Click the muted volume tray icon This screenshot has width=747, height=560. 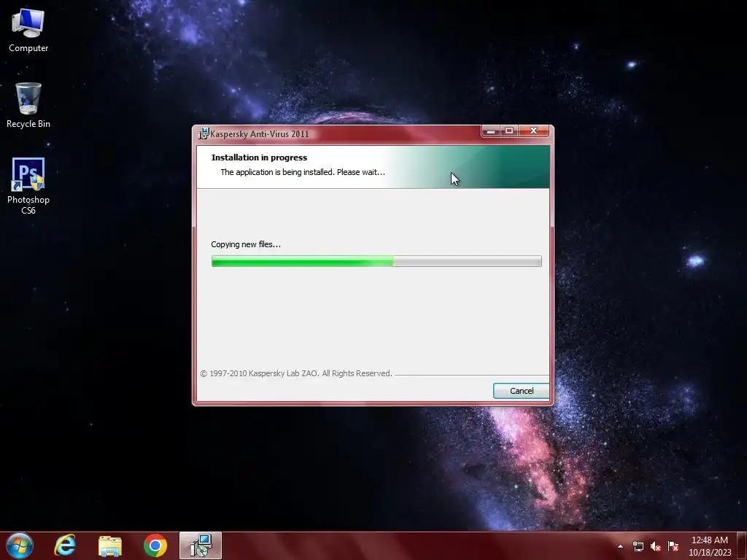tap(656, 546)
